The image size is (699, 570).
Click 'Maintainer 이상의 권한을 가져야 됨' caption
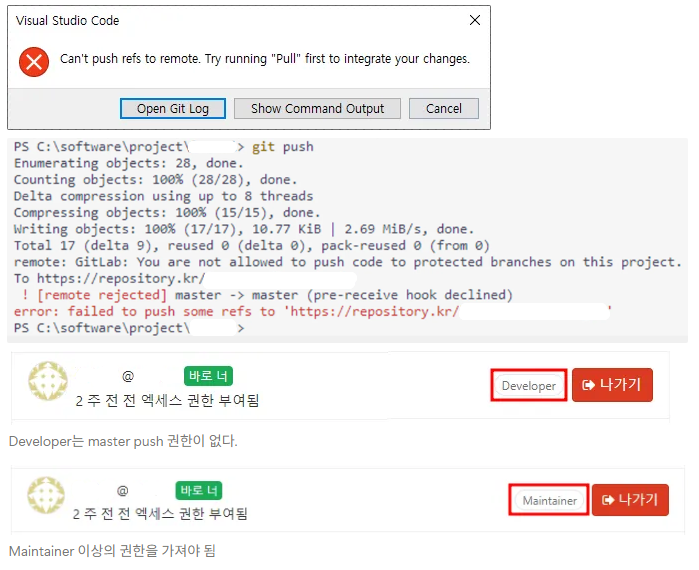pos(112,551)
